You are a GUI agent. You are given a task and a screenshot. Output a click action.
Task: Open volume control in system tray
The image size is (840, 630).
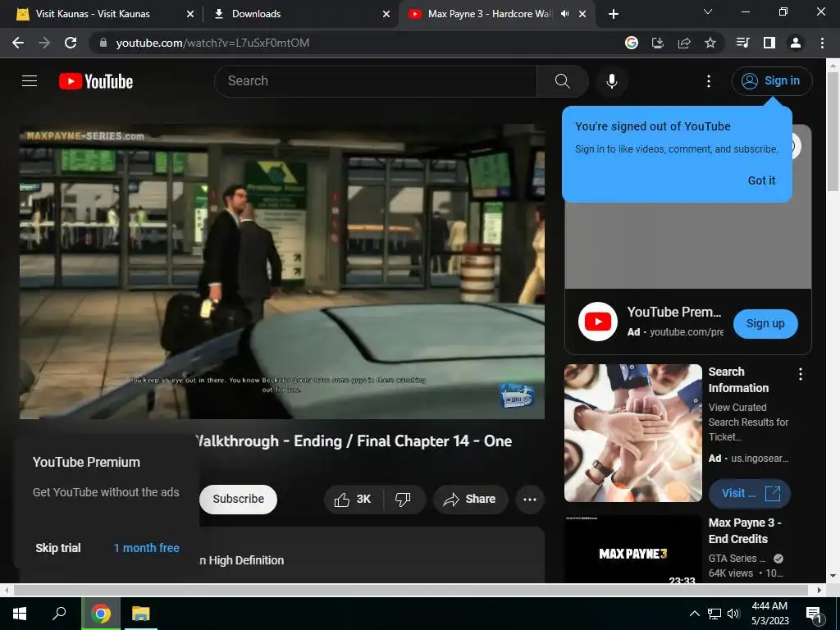[733, 614]
